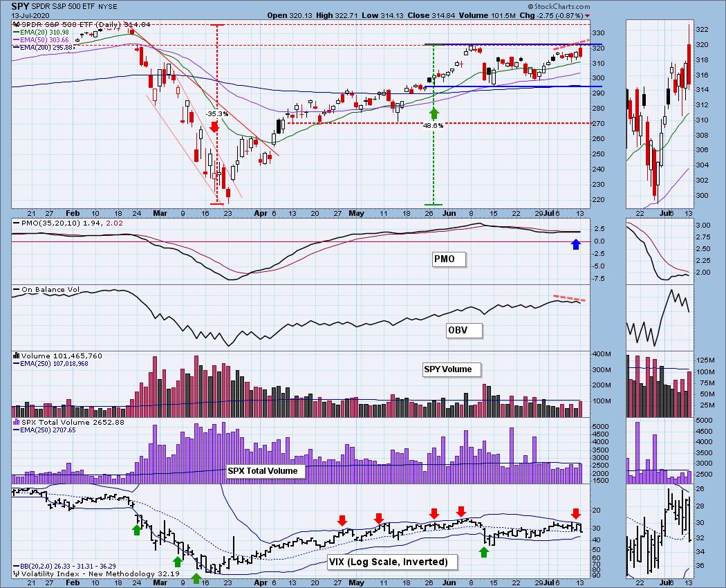
Task: Click the green up arrow above 48.6%
Action: tap(434, 113)
